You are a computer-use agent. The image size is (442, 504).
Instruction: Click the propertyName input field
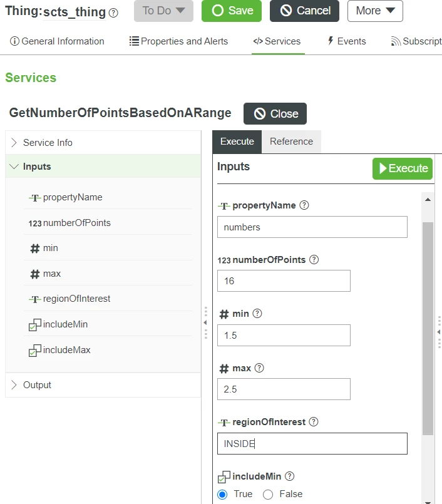point(312,227)
